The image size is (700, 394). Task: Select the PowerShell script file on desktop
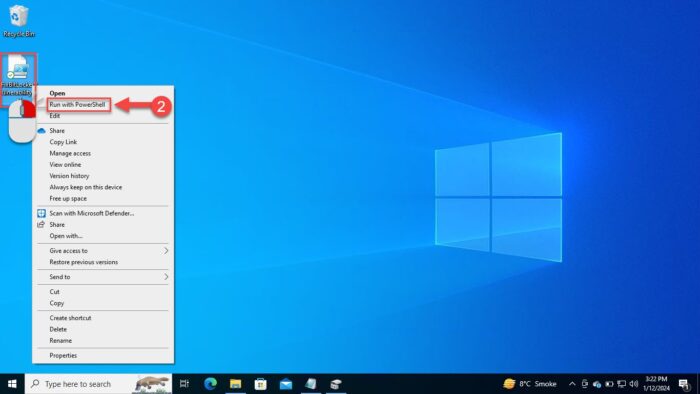click(18, 75)
